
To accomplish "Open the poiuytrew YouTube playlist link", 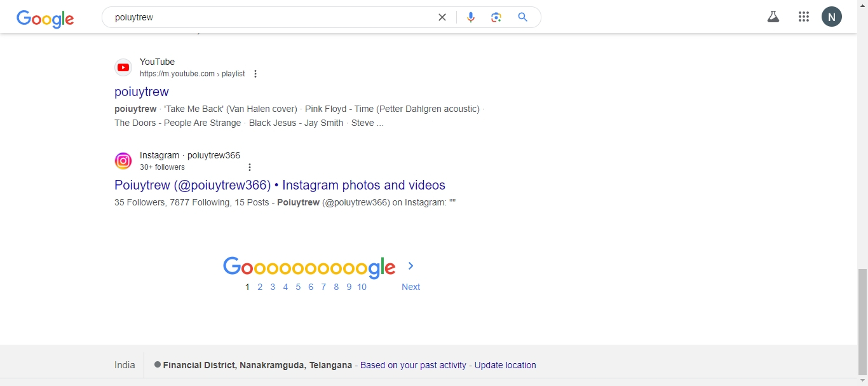I will click(x=142, y=92).
